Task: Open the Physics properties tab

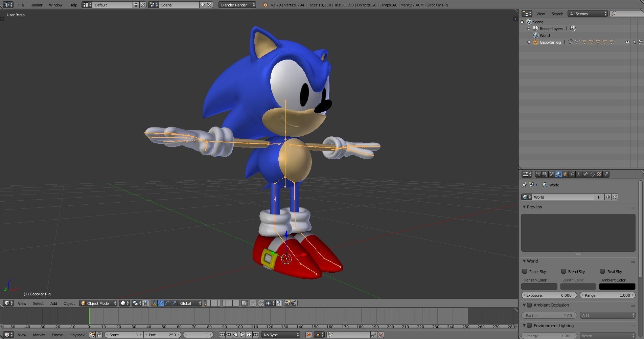Action: coord(606,174)
